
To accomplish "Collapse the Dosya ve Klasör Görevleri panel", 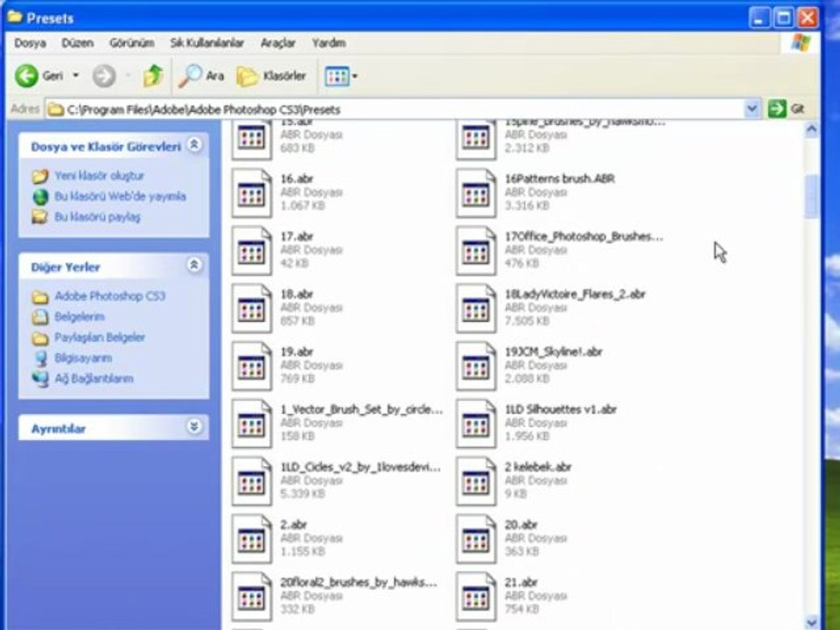I will [194, 144].
